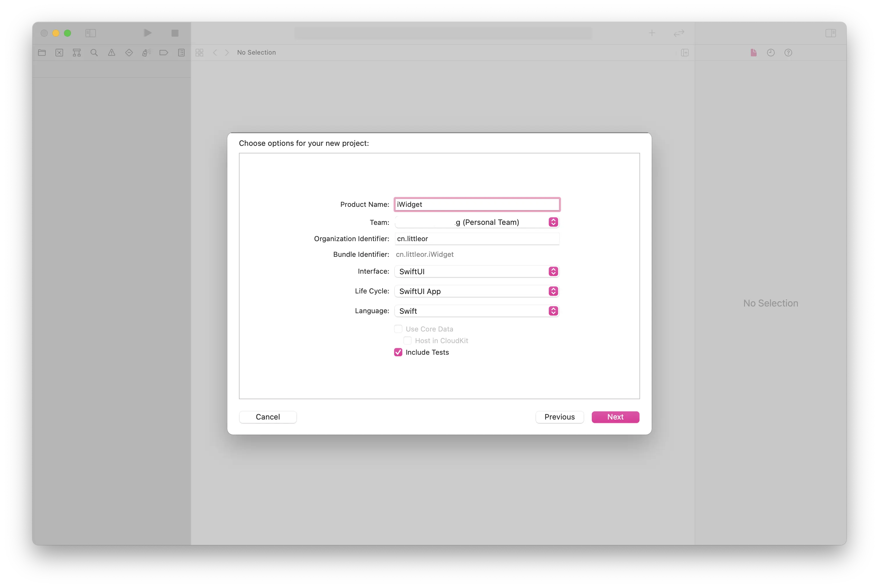
Task: Open the Report navigator icon
Action: (181, 53)
